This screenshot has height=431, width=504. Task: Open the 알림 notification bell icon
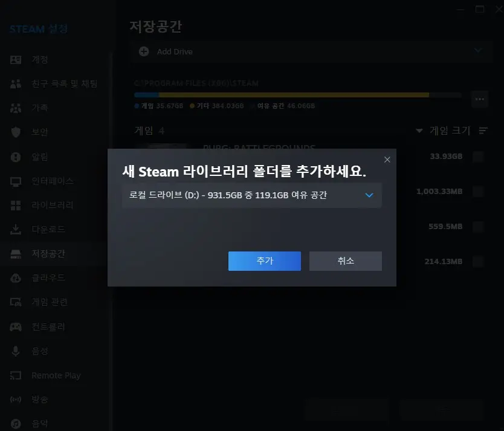[x=17, y=157]
